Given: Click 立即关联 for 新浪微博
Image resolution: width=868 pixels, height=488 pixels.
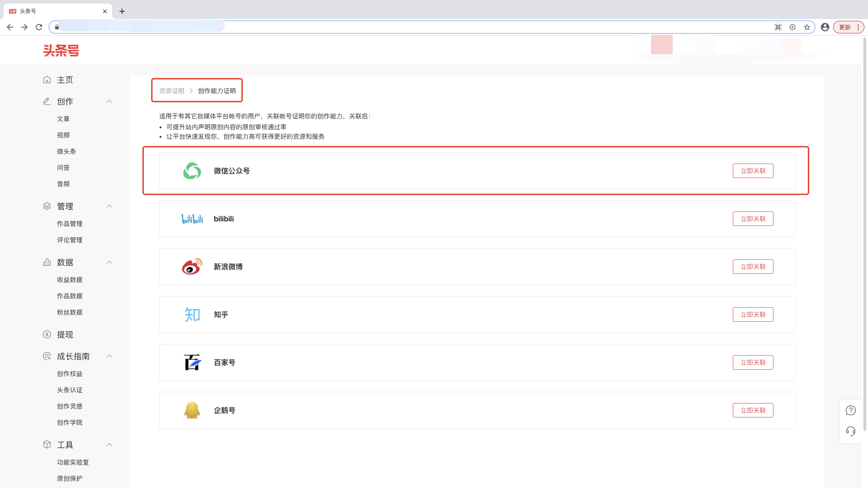Looking at the screenshot, I should 753,267.
